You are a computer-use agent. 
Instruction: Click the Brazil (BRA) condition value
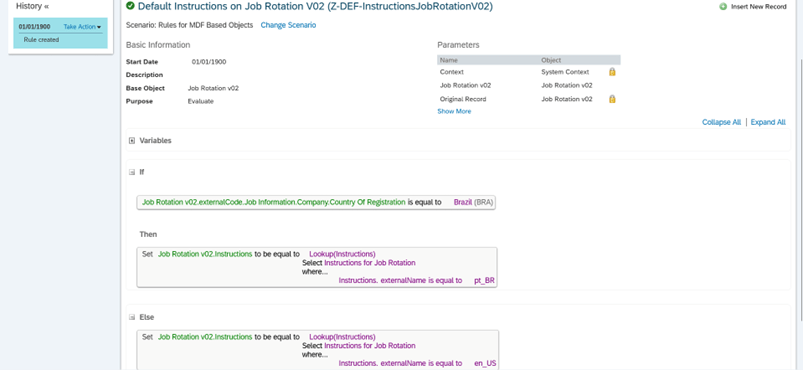click(x=473, y=202)
